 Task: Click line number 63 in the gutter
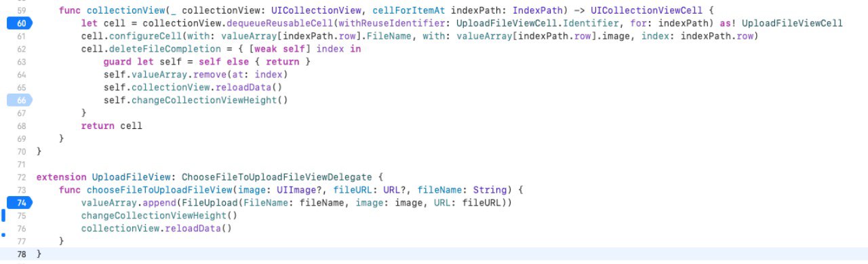tap(21, 62)
